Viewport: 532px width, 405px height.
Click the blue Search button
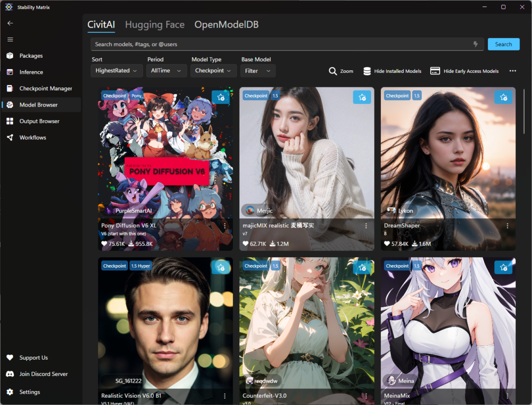click(503, 44)
